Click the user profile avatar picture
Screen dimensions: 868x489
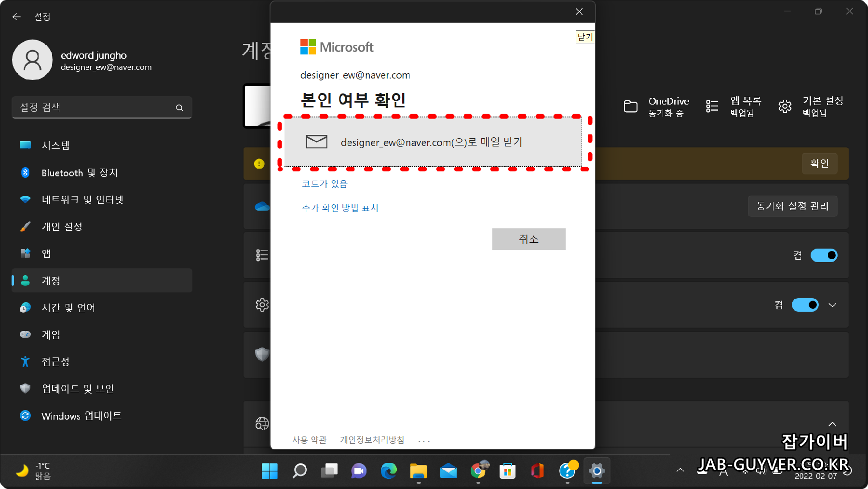[32, 60]
